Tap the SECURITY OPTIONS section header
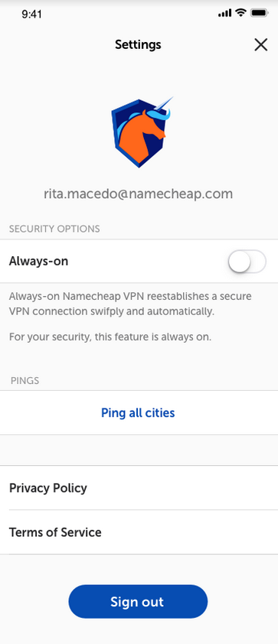278x644 pixels. click(x=54, y=229)
